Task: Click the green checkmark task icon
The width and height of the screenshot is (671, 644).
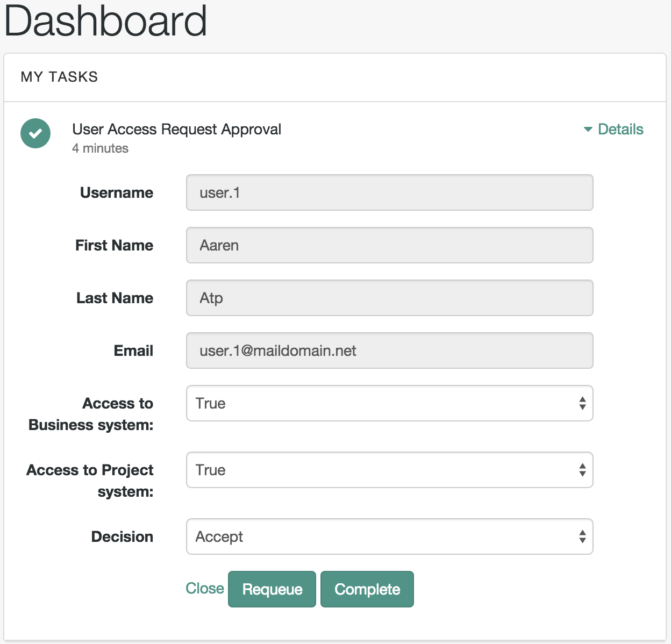Action: click(35, 133)
